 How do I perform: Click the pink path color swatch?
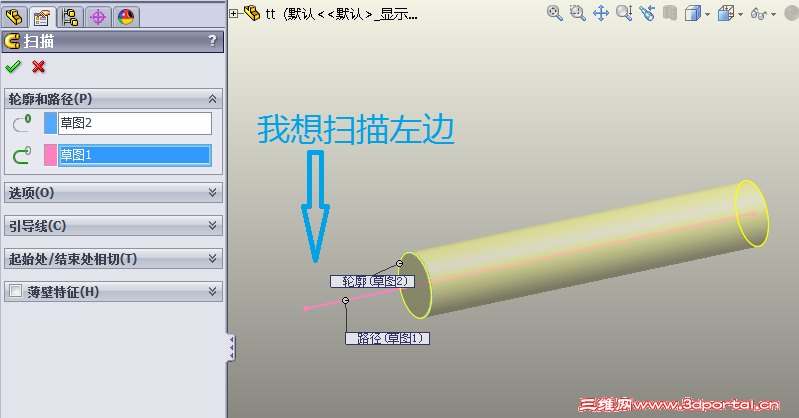point(50,155)
